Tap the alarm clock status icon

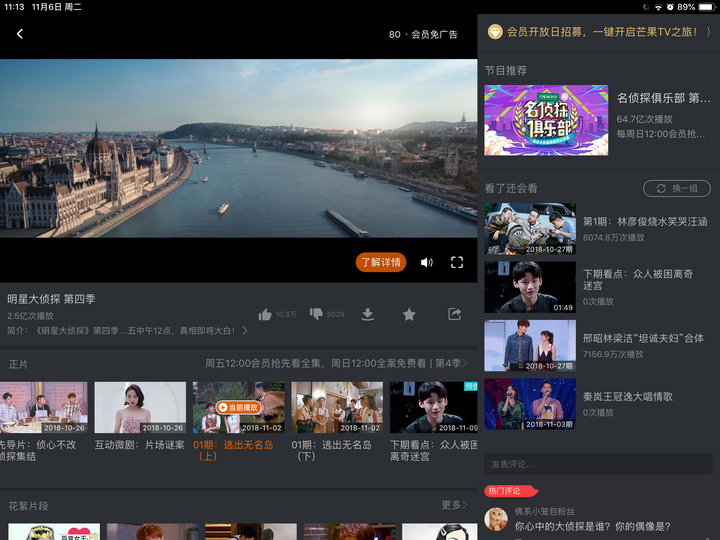[670, 7]
